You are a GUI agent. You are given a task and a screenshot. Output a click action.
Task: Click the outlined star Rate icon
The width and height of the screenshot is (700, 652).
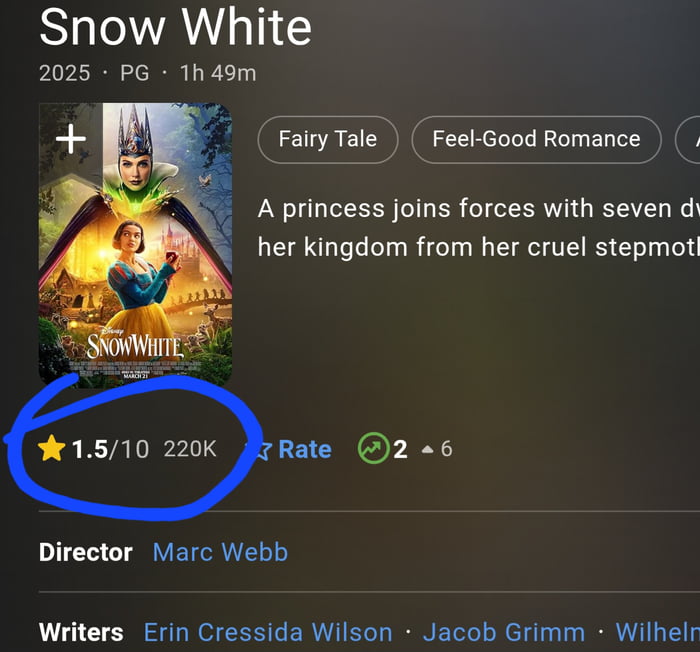pyautogui.click(x=259, y=450)
